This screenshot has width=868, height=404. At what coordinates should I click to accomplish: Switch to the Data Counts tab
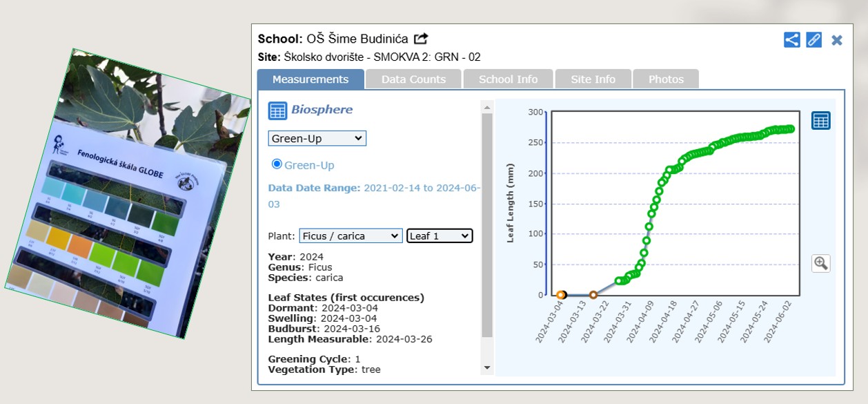pos(413,79)
